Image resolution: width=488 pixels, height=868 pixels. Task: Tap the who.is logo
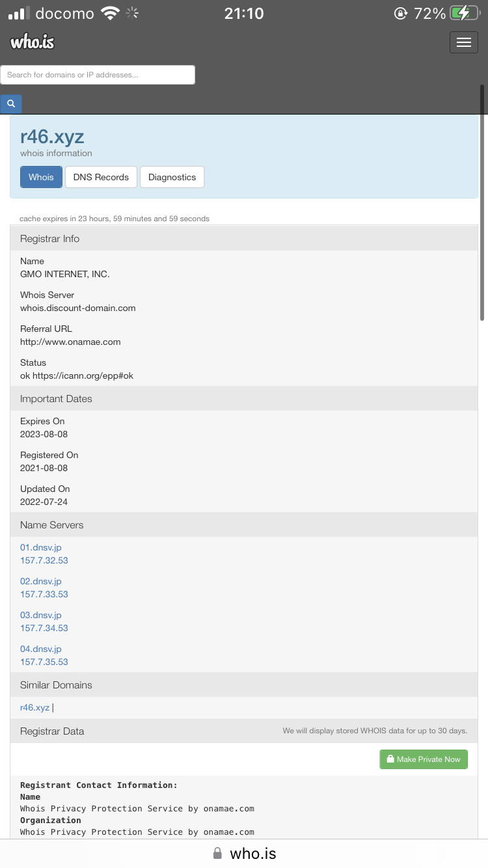tap(32, 42)
